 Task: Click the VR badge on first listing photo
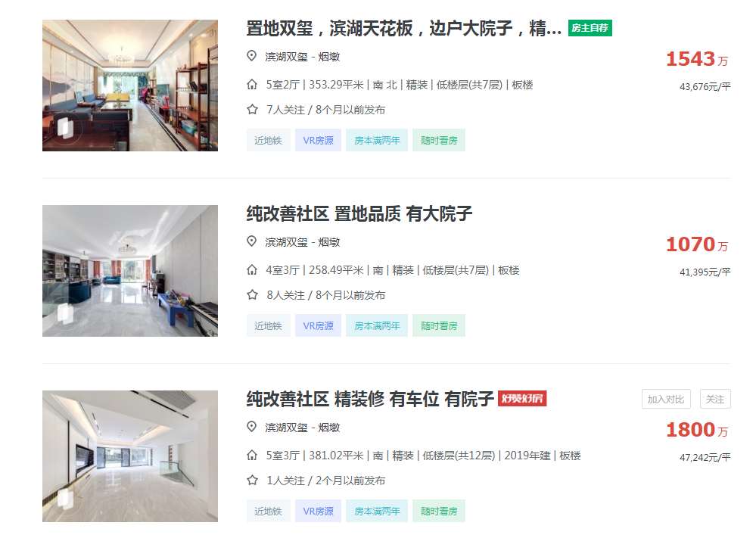[66, 128]
